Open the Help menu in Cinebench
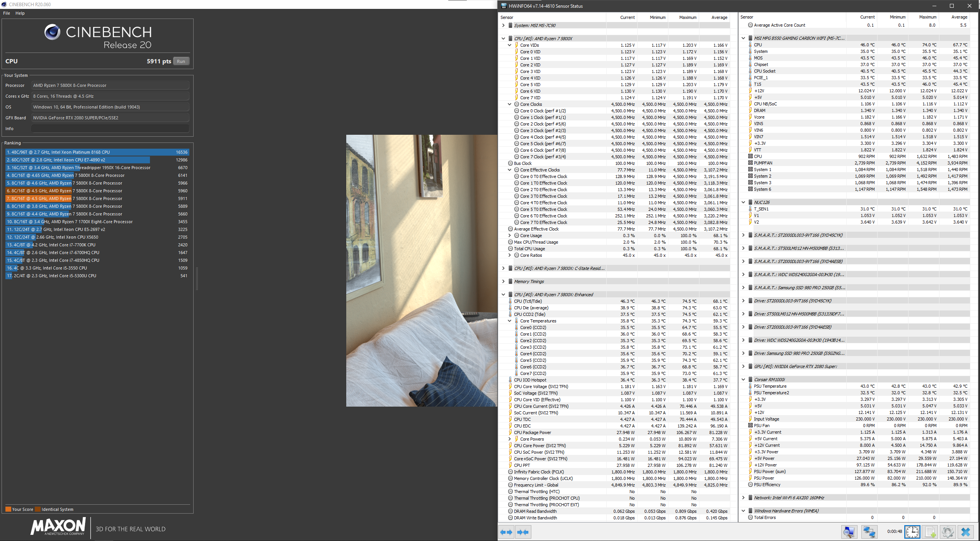 point(20,13)
